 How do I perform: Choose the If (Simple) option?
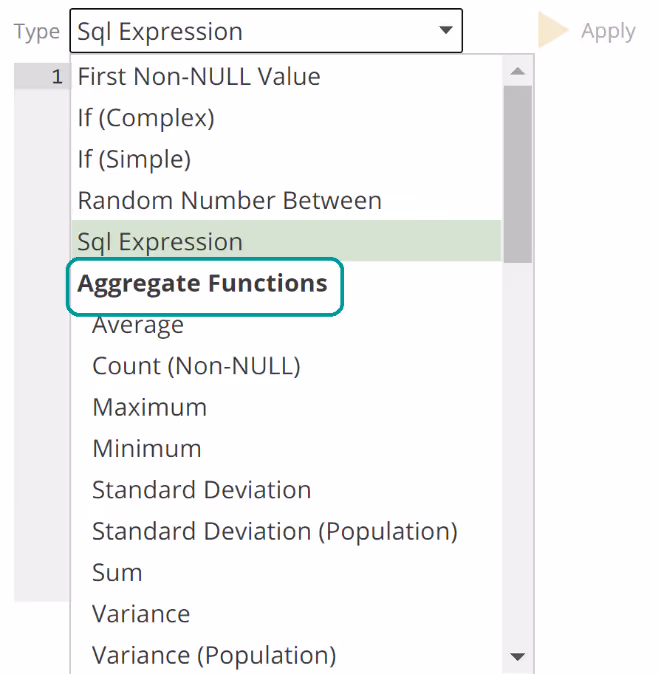[134, 159]
